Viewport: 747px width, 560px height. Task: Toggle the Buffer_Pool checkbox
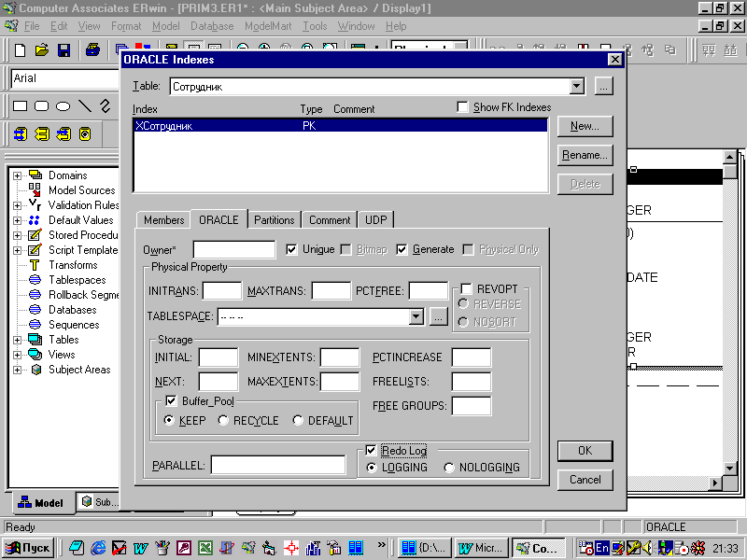coord(171,401)
